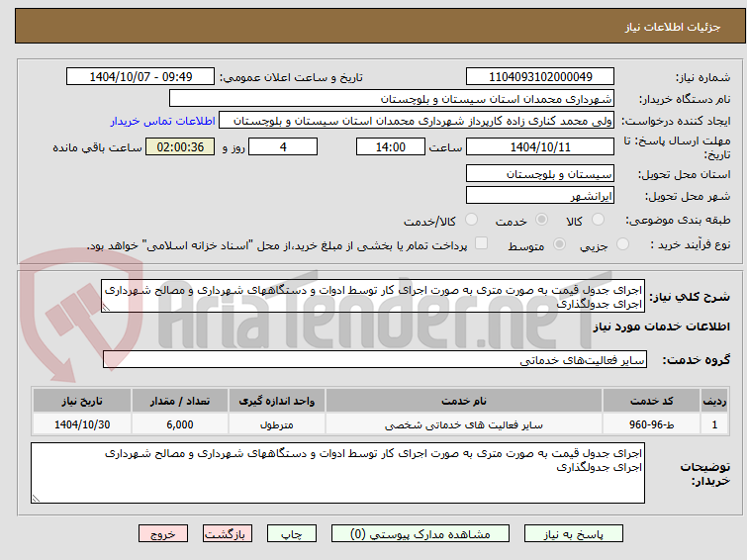The width and height of the screenshot is (747, 560).
Task: Click the تعداد / مقدار column header
Action: tap(180, 401)
